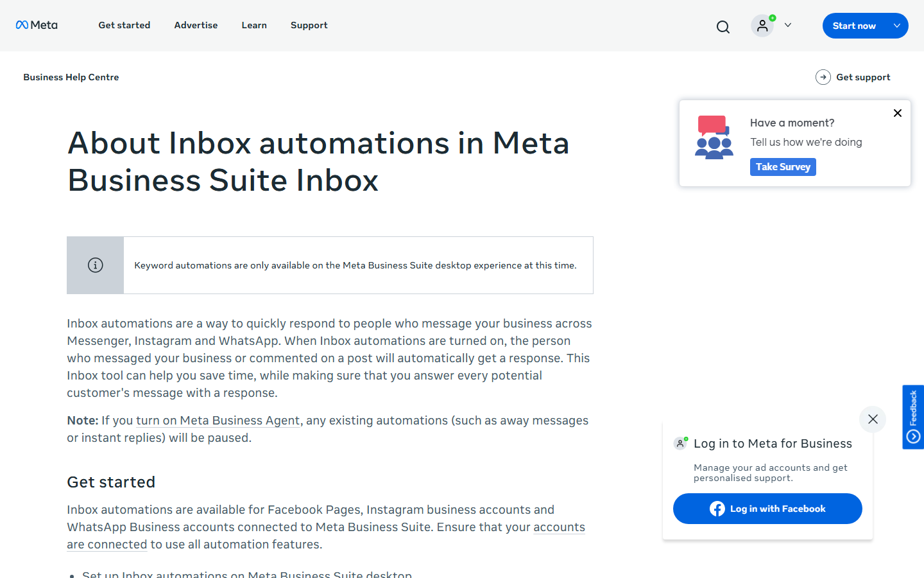Close the survey prompt

(898, 113)
